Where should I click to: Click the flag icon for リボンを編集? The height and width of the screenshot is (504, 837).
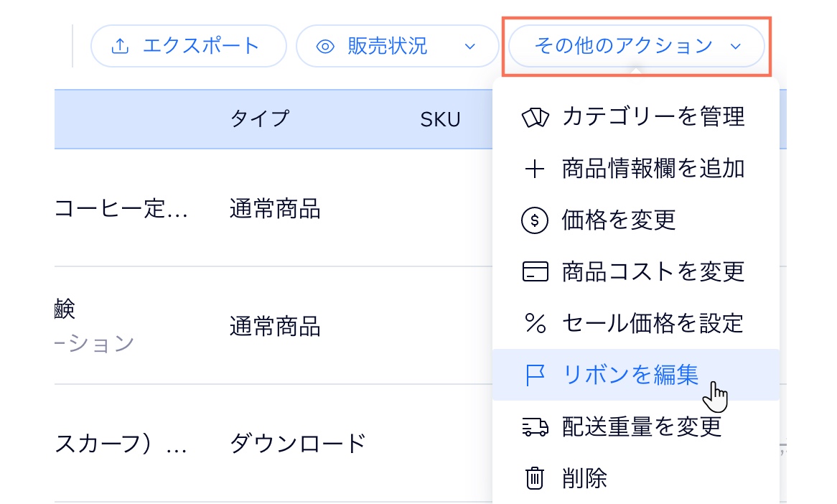coord(535,375)
